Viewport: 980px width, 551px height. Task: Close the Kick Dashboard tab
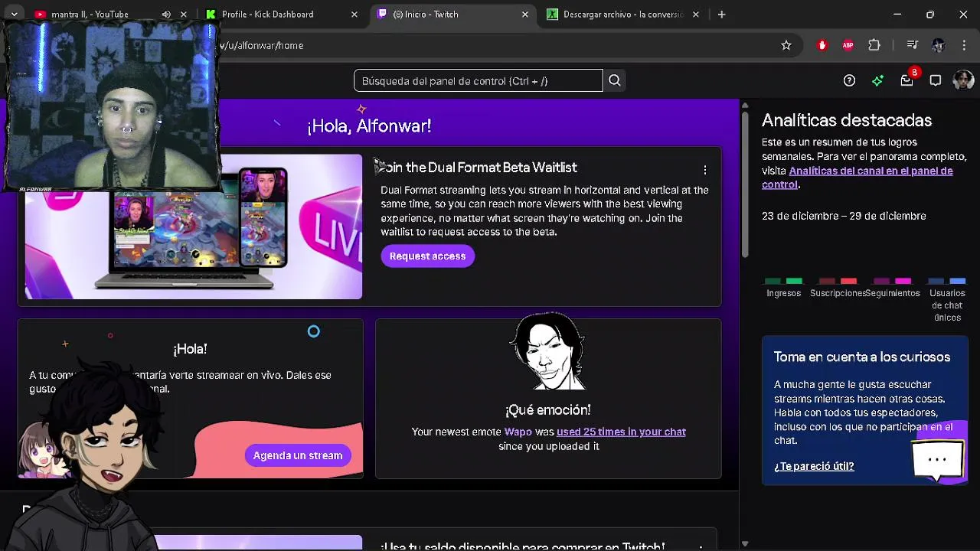tap(354, 15)
